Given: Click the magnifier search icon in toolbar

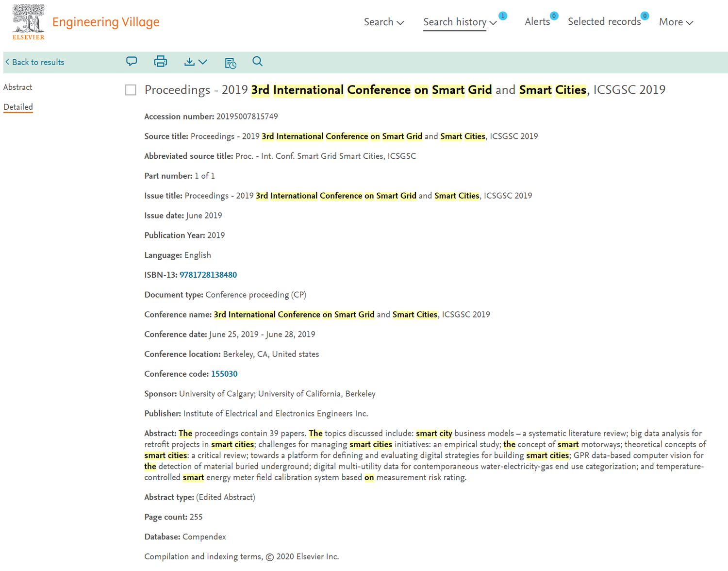Looking at the screenshot, I should [257, 61].
